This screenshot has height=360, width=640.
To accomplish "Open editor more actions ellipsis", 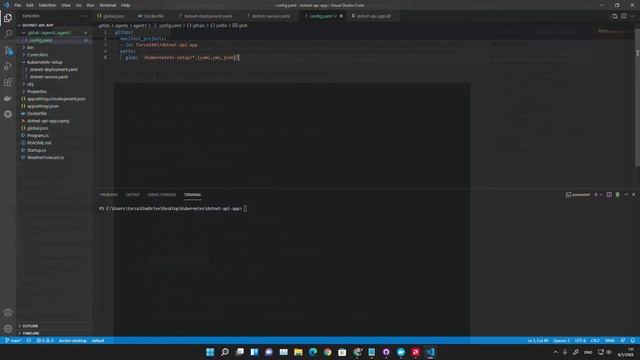I will tap(632, 16).
